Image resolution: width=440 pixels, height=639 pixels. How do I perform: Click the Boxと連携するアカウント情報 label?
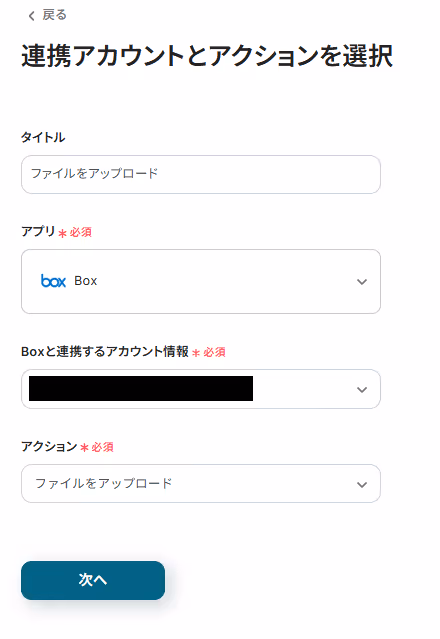[105, 351]
